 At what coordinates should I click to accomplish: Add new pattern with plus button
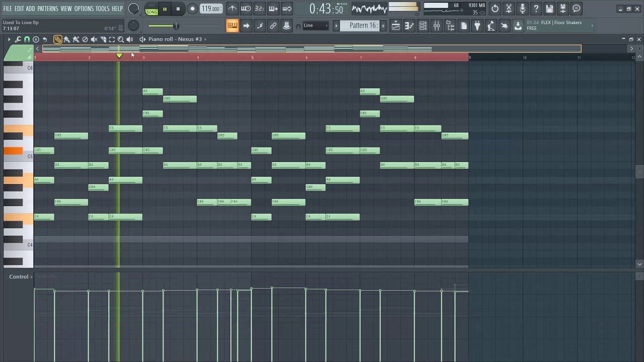383,26
